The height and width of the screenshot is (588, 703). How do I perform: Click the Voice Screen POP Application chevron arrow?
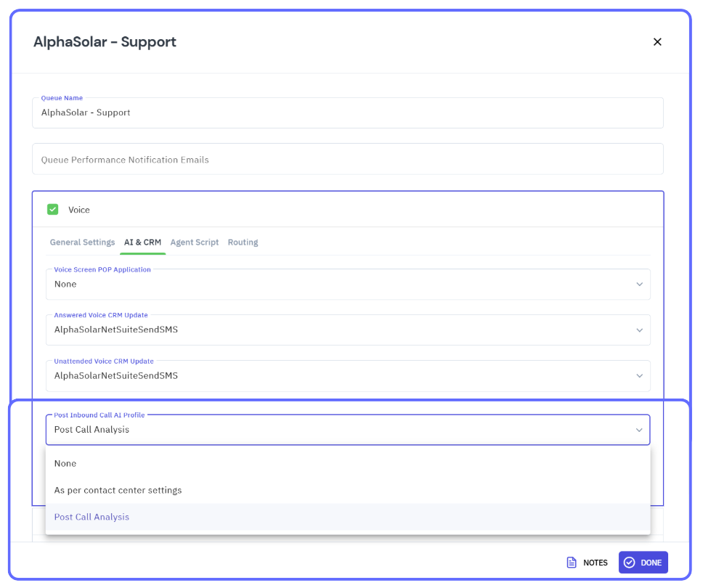[639, 285]
